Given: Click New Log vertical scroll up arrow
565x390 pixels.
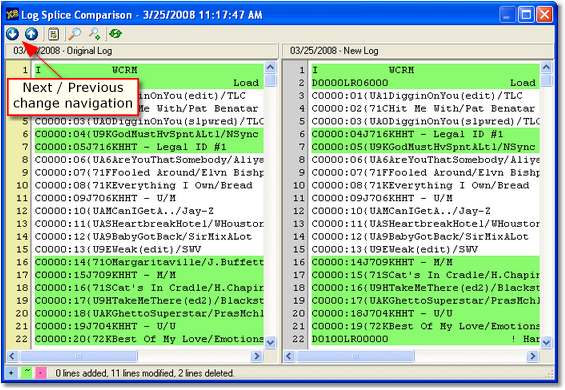Looking at the screenshot, I should coord(546,67).
